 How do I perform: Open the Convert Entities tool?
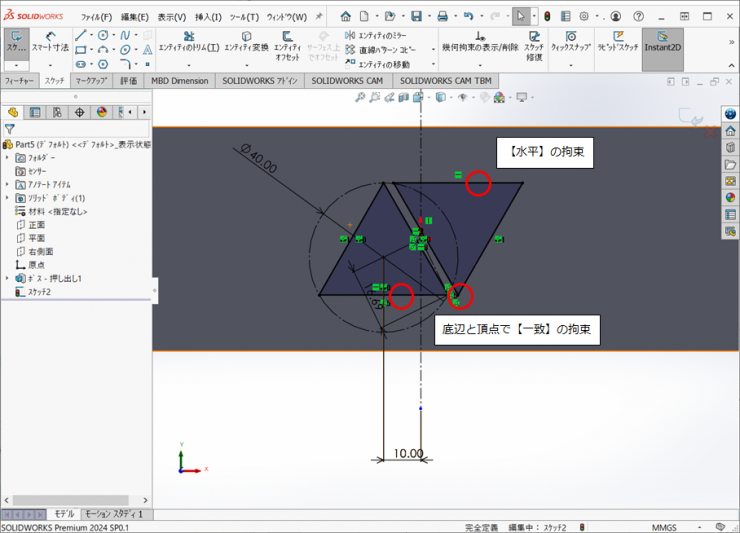(245, 42)
